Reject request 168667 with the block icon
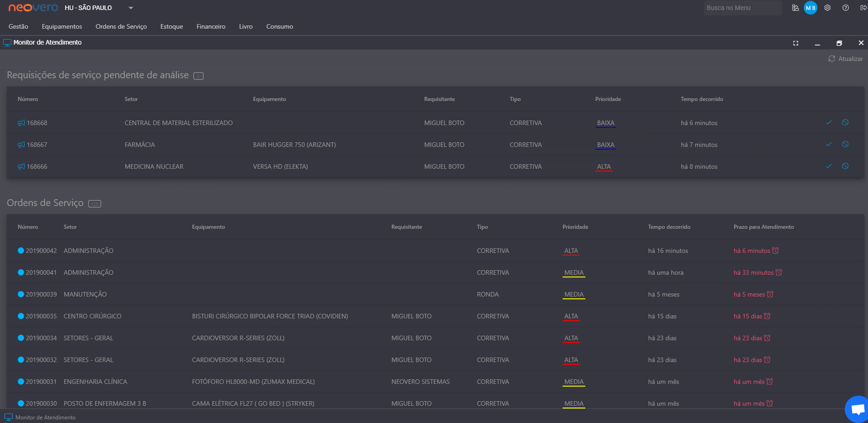Image resolution: width=868 pixels, height=423 pixels. pyautogui.click(x=845, y=145)
